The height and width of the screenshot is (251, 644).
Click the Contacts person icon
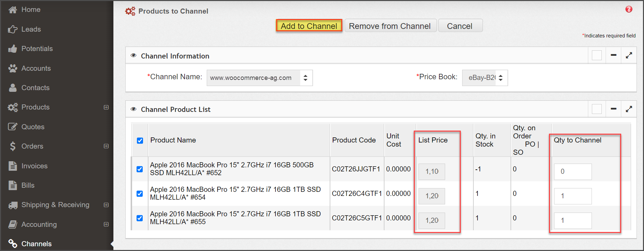coord(13,88)
